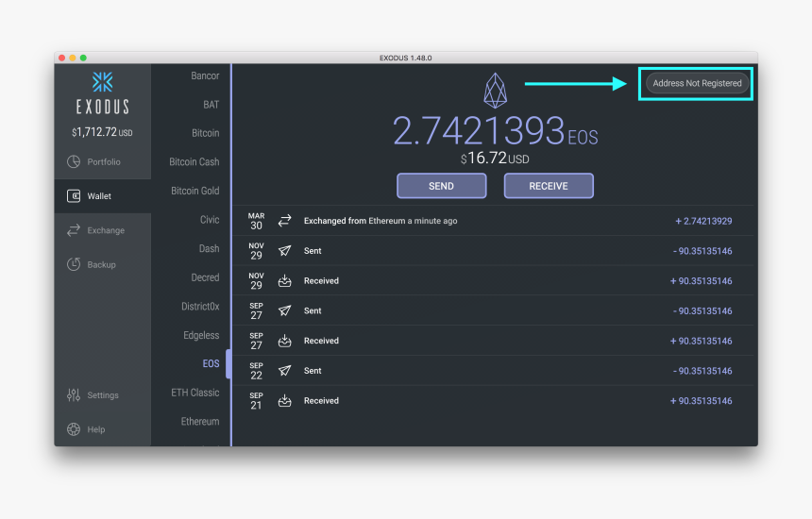Select Edgeless in asset list
The image size is (812, 519).
(x=201, y=335)
